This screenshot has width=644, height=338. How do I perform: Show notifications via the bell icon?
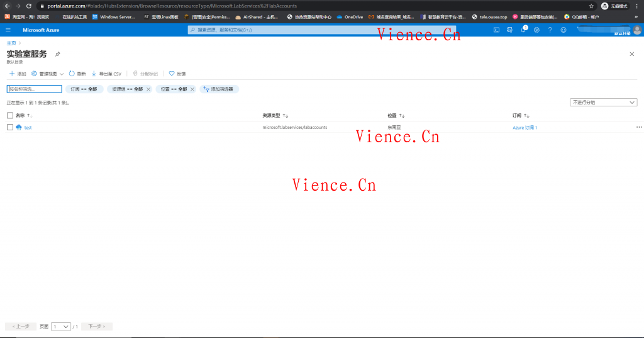tap(523, 30)
